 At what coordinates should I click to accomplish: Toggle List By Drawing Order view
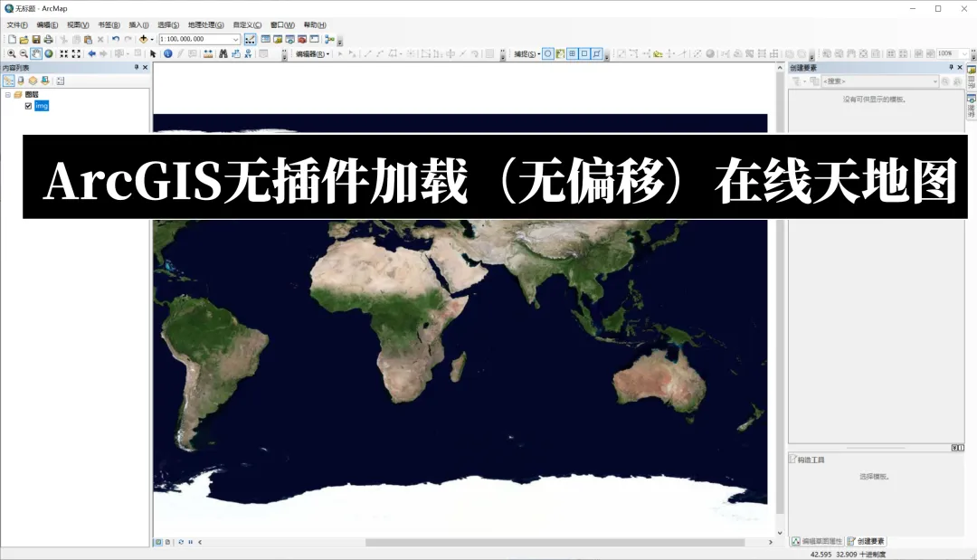[8, 81]
